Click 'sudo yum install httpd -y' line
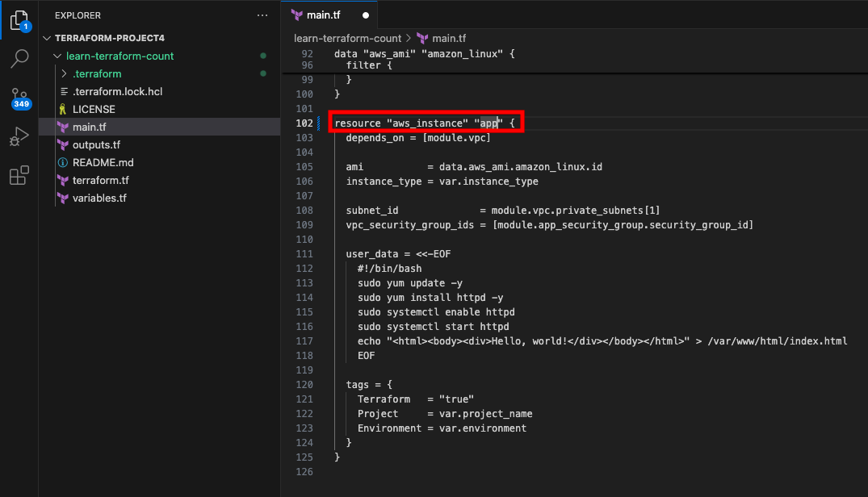 coord(430,298)
